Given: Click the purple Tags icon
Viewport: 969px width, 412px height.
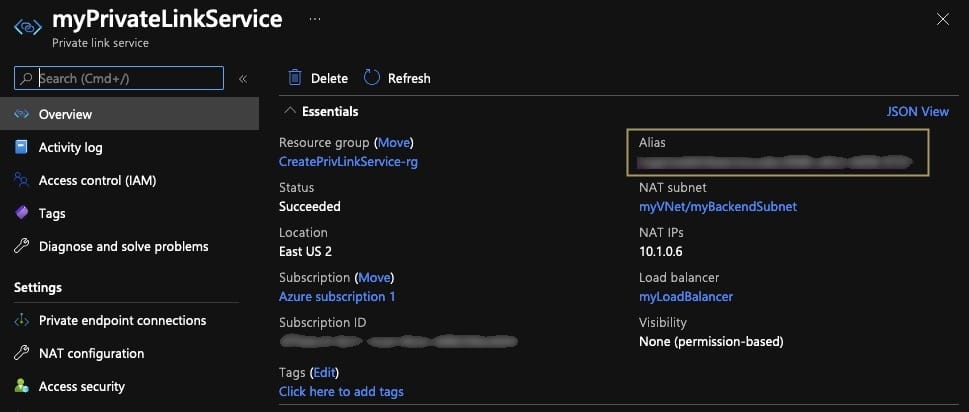Looking at the screenshot, I should click(22, 213).
